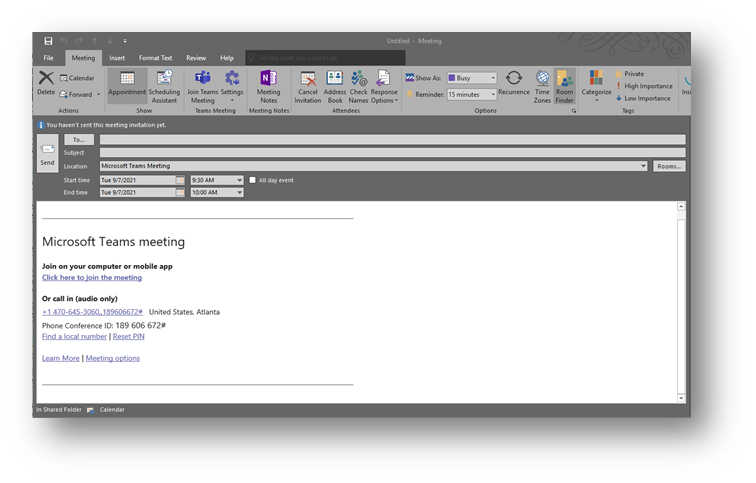This screenshot has height=483, width=756.
Task: Show Time Zones
Action: (542, 85)
